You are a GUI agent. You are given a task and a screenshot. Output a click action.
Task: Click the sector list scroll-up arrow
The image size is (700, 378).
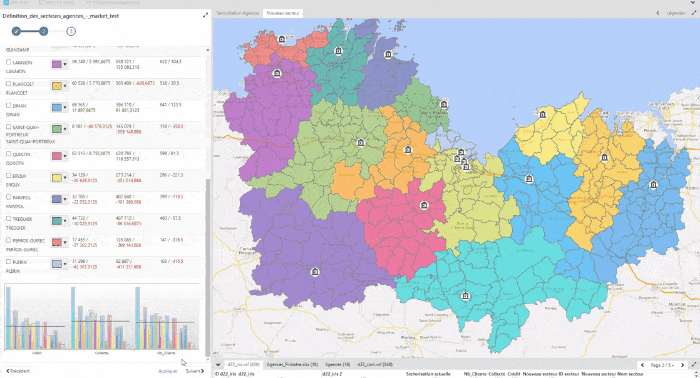click(207, 50)
